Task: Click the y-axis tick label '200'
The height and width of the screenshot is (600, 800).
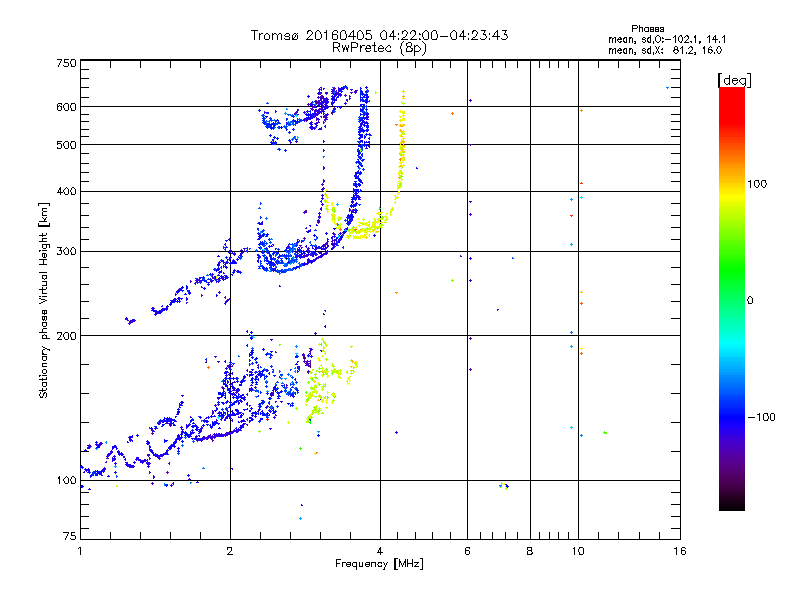Action: coord(66,336)
